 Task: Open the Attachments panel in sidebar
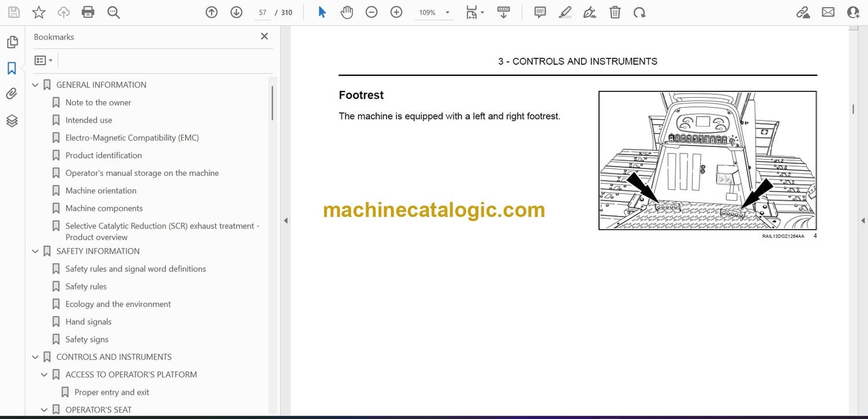12,94
